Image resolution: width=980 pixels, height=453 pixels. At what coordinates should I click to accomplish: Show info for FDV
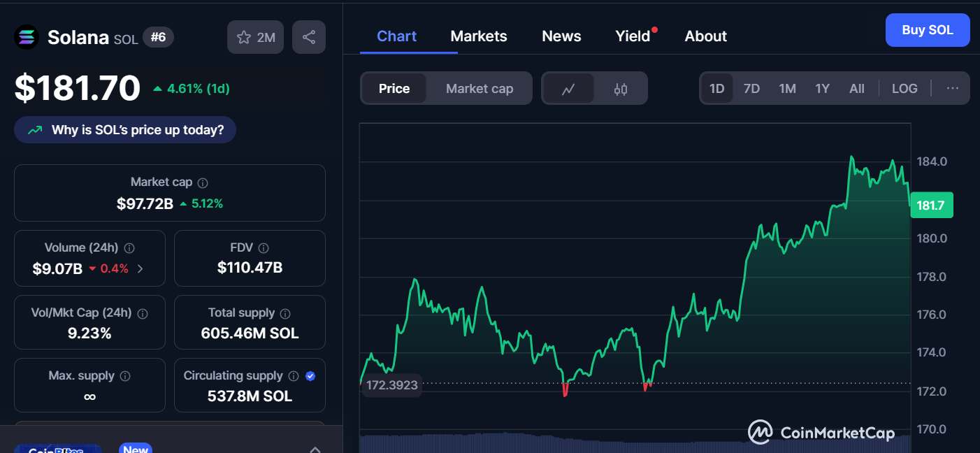click(x=264, y=248)
